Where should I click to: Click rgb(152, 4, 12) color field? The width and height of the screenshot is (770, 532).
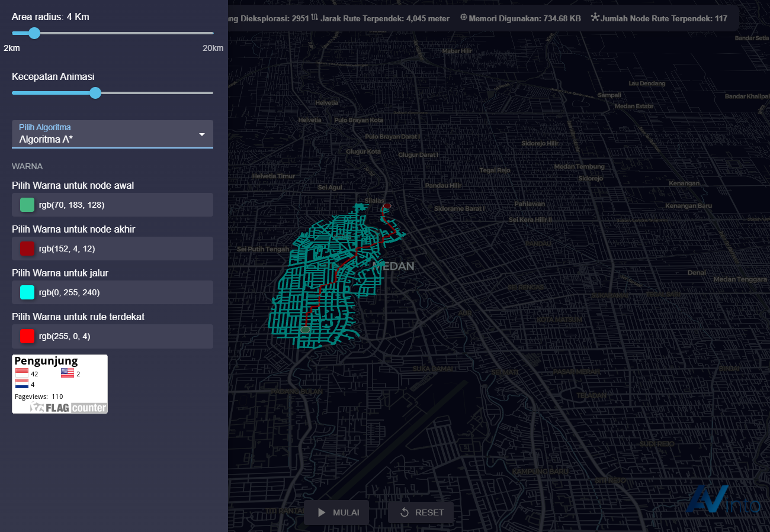click(113, 249)
